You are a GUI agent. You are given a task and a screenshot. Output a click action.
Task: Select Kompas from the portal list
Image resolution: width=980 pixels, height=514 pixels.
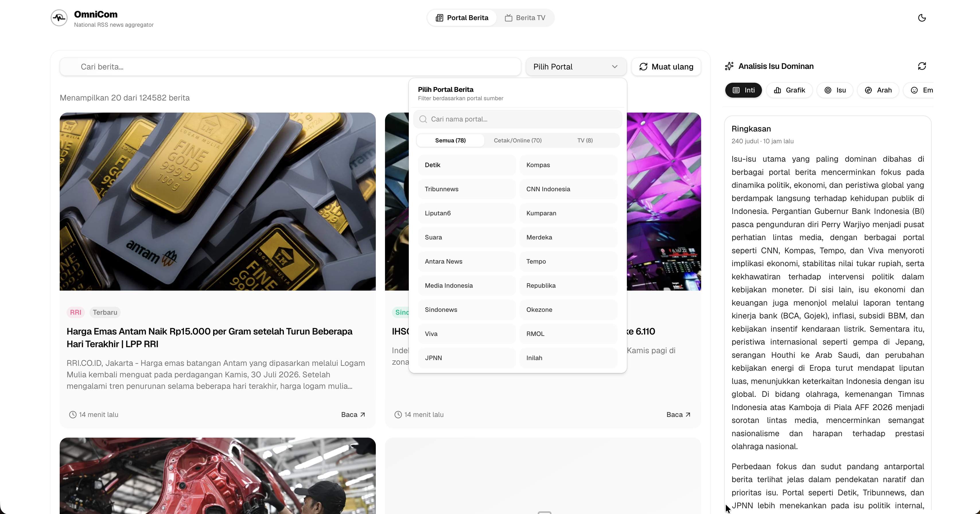coord(568,165)
